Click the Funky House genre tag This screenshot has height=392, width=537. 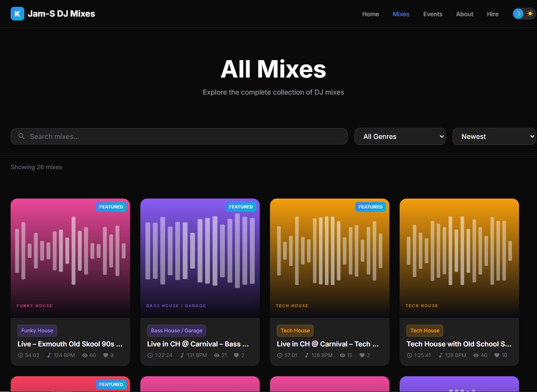37,331
